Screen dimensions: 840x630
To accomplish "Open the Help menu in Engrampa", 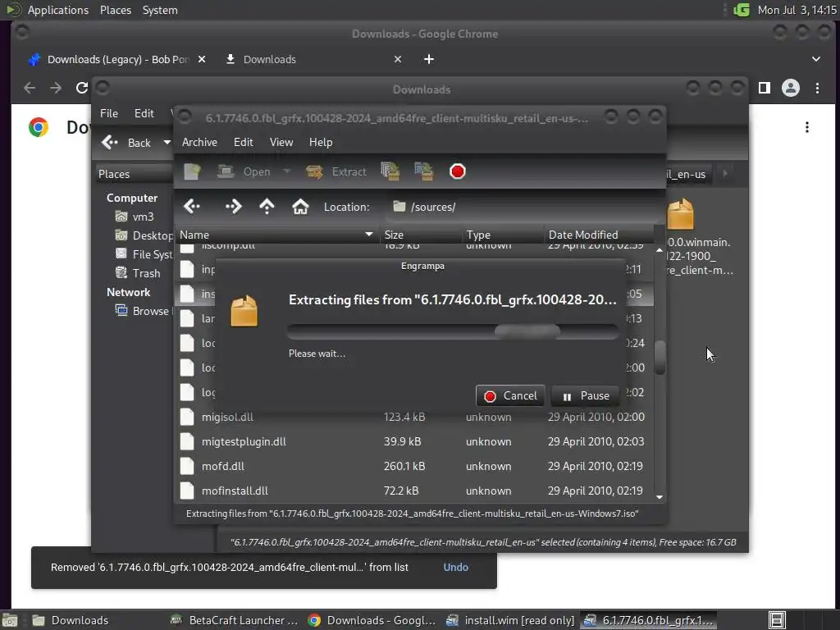I will click(x=321, y=142).
